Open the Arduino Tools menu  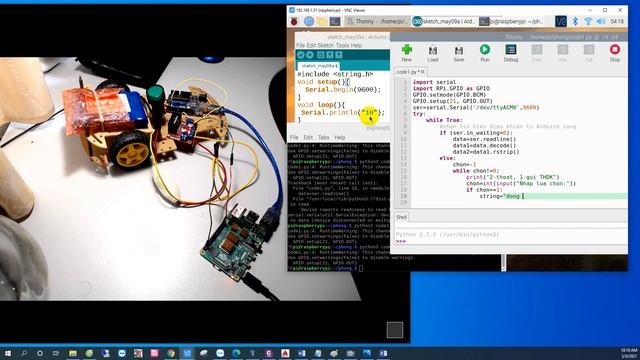(342, 45)
